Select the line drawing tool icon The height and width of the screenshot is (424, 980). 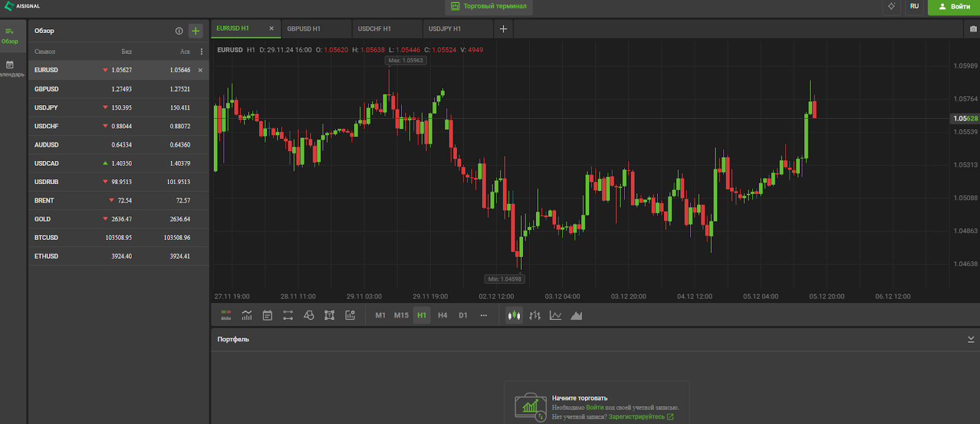click(x=288, y=316)
